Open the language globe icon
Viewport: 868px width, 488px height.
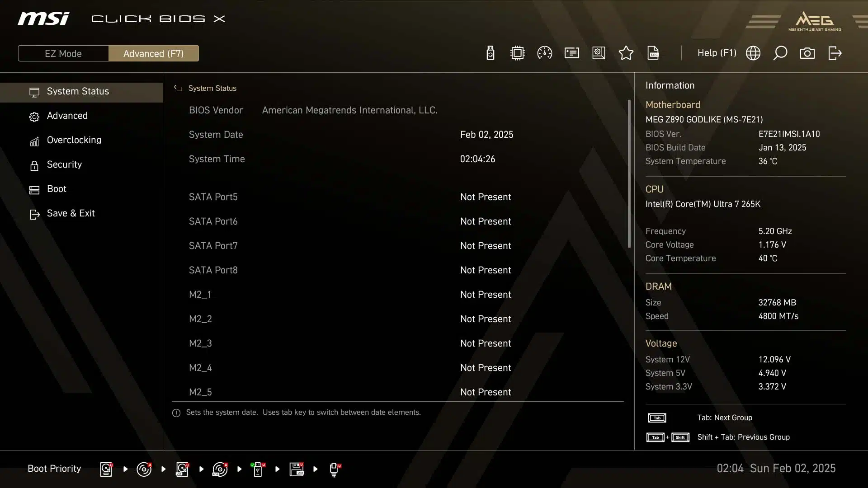[x=753, y=53]
